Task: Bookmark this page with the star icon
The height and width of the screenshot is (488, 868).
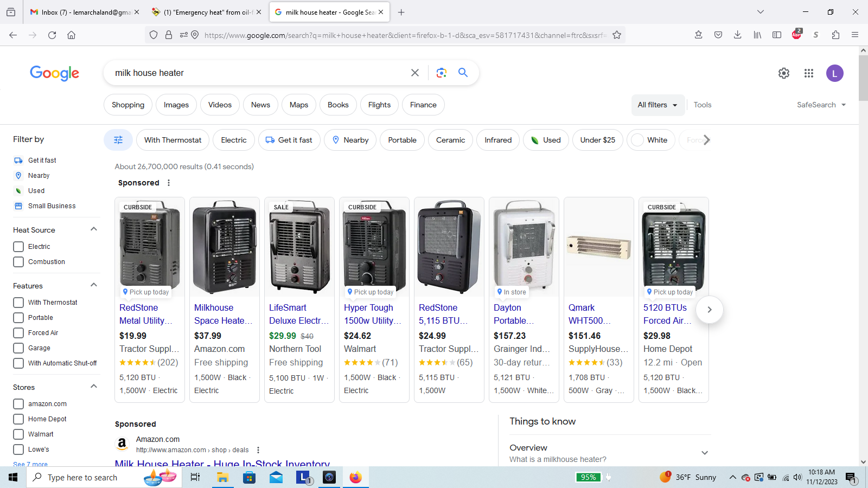Action: coord(617,35)
